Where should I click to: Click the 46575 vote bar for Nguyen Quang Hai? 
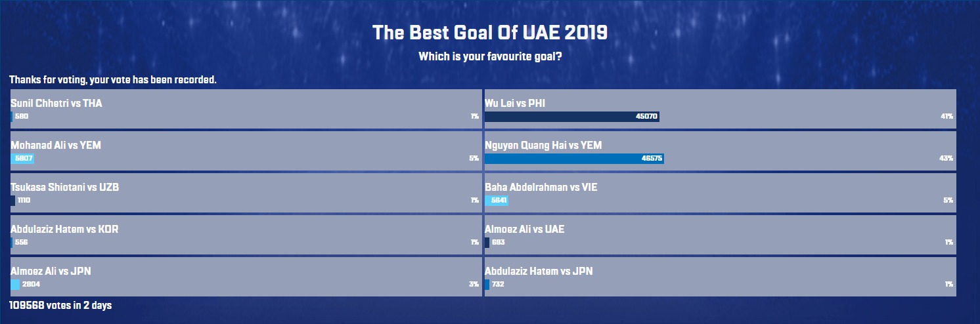[x=575, y=159]
